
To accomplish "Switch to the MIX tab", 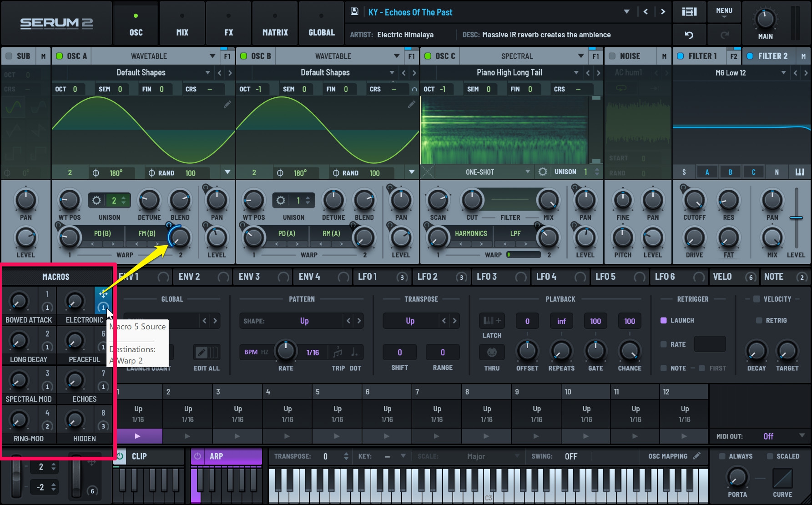I will [x=182, y=24].
